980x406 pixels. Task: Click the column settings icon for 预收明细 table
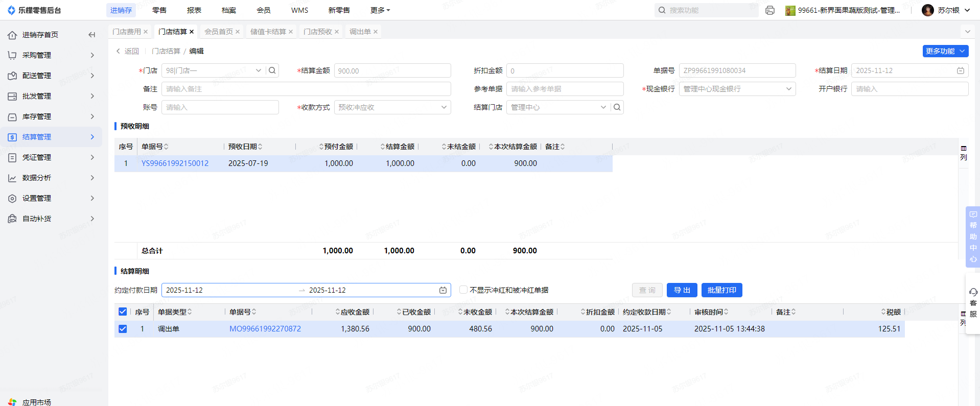tap(964, 152)
